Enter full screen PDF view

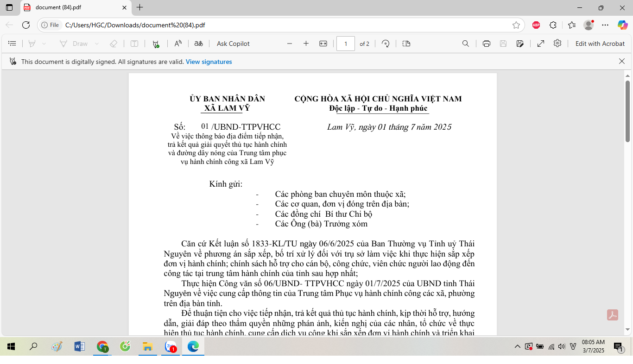coord(541,44)
